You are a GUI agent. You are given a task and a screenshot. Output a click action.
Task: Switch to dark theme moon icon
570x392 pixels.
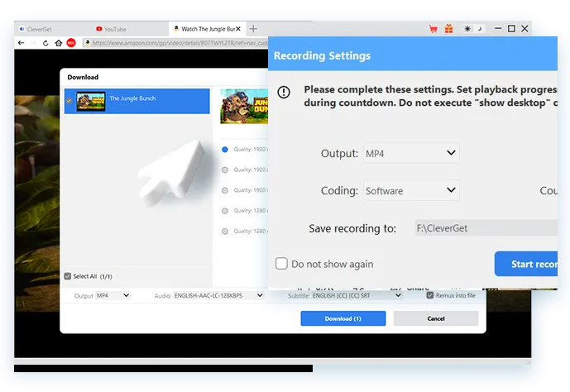tap(480, 29)
